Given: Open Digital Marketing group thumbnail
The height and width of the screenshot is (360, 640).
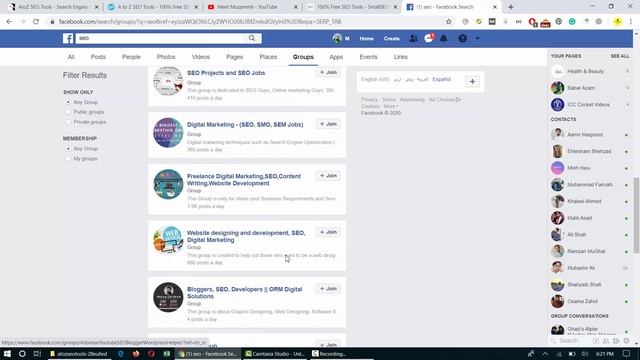Looking at the screenshot, I should click(168, 133).
